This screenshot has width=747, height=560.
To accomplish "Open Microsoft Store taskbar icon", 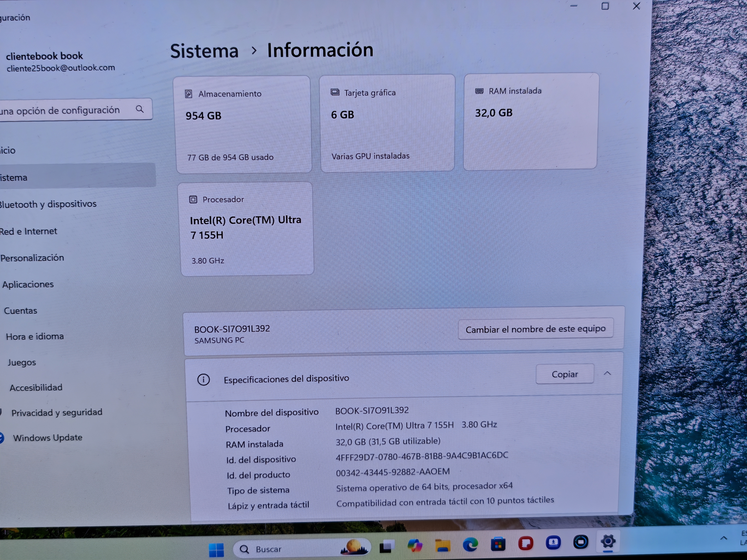I will coord(498,544).
